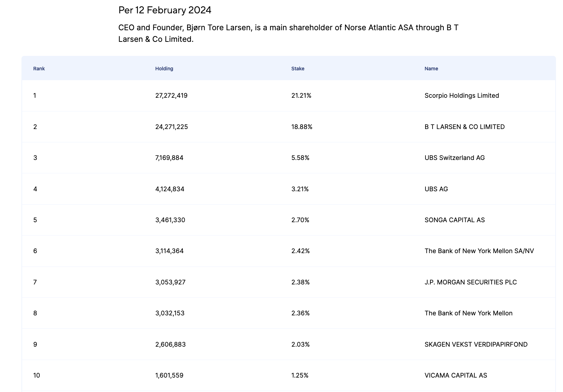
Task: Select J.P. MORGAN SECURITIES PLC name
Action: 471,282
